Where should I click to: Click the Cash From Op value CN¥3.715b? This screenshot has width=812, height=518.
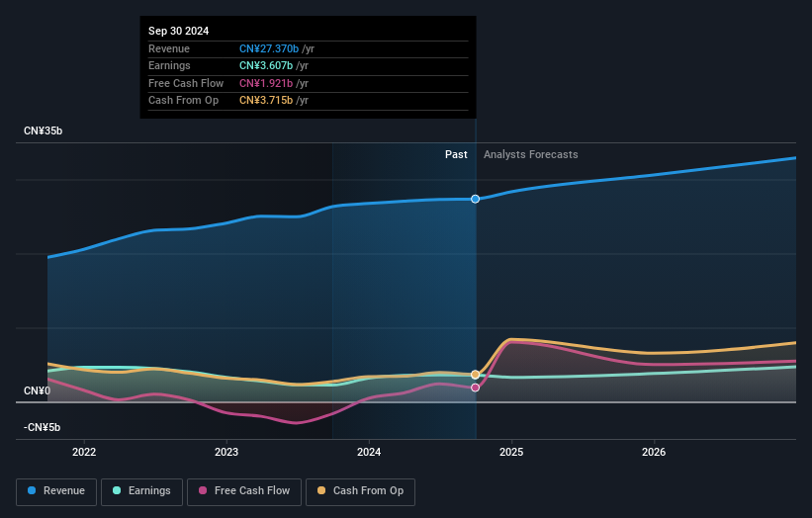tap(266, 101)
